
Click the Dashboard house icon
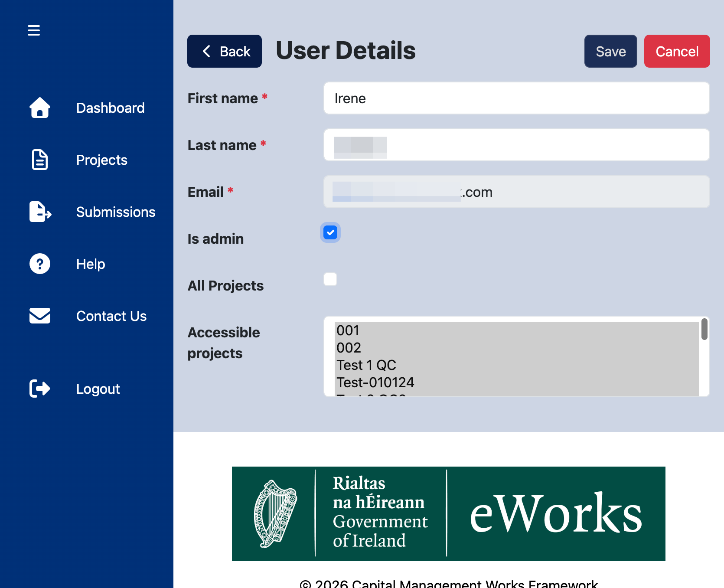pos(40,108)
